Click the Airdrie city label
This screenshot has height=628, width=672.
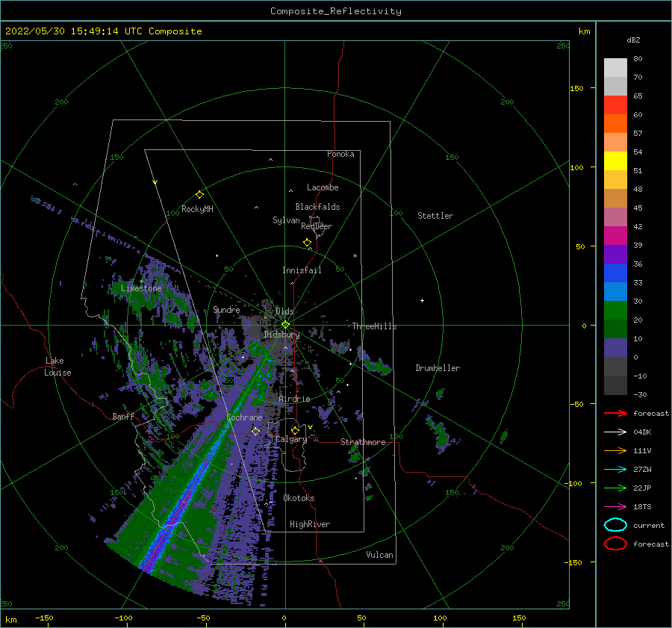tap(294, 399)
